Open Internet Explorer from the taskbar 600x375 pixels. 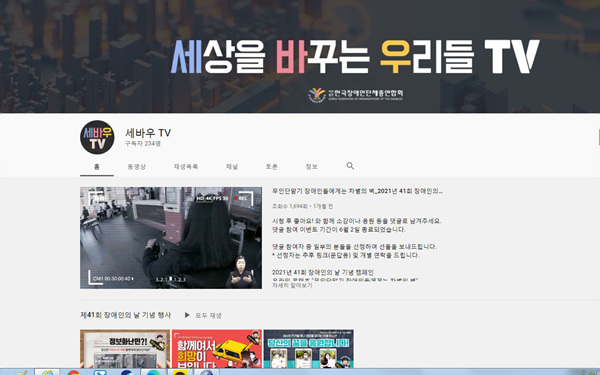(48, 372)
